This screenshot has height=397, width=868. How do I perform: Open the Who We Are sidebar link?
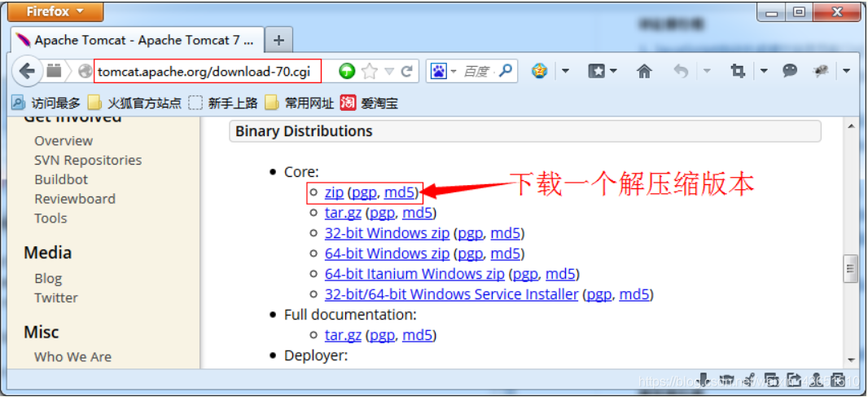coord(72,357)
